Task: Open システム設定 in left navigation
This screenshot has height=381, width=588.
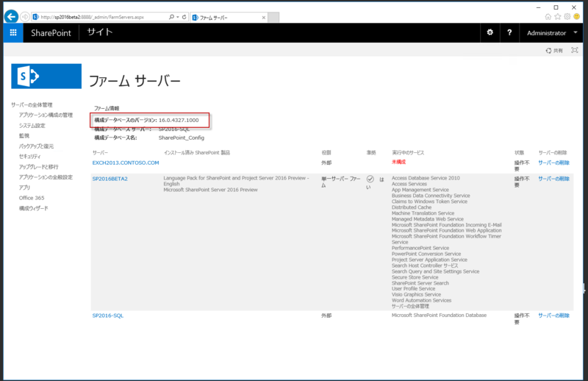Action: pos(32,126)
